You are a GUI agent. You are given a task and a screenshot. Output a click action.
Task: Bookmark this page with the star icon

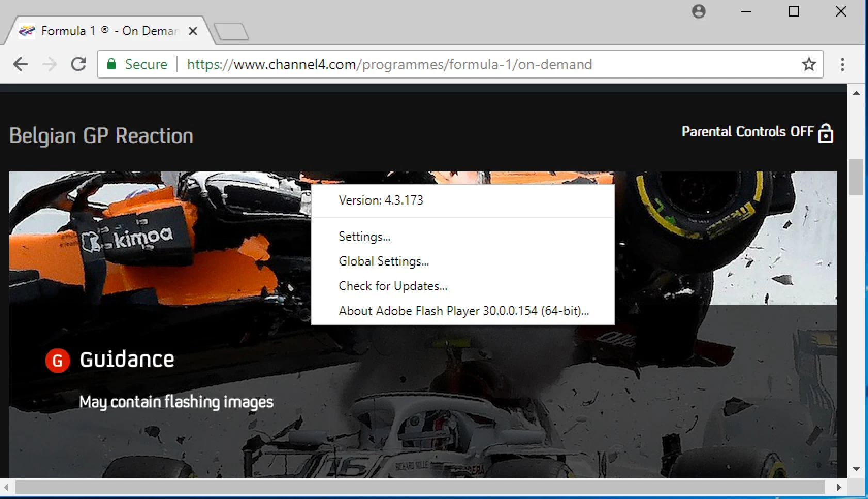[x=809, y=65]
